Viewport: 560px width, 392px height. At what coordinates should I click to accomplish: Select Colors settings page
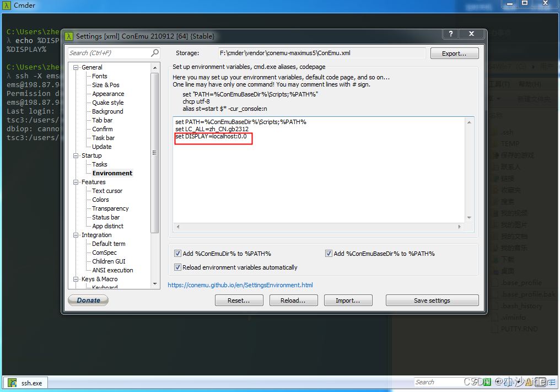(x=100, y=200)
